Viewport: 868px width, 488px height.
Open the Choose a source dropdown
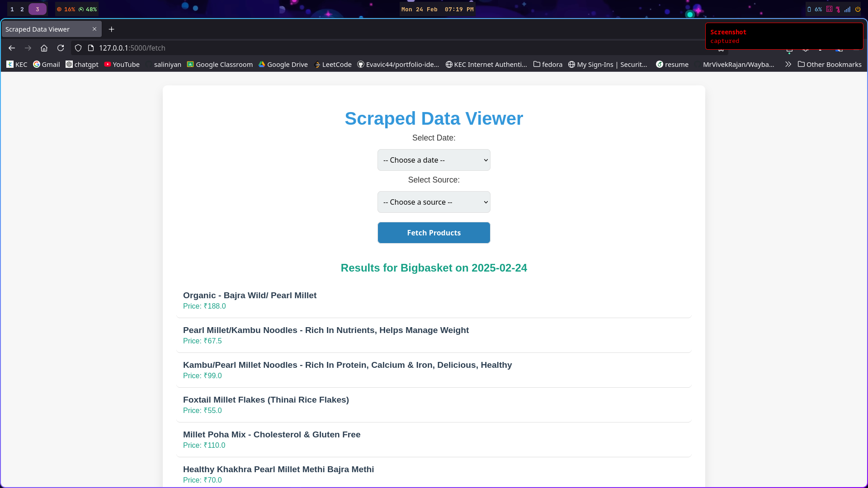pos(434,202)
